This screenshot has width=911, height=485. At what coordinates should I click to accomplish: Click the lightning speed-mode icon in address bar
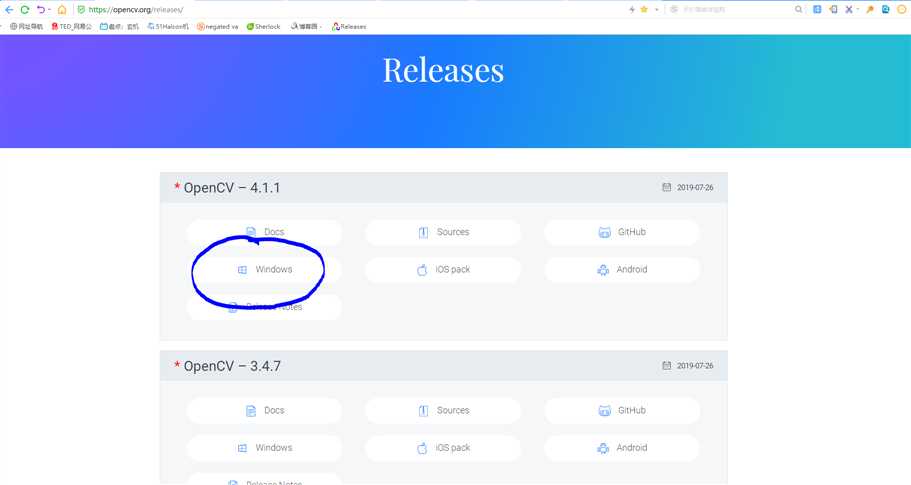pos(632,9)
